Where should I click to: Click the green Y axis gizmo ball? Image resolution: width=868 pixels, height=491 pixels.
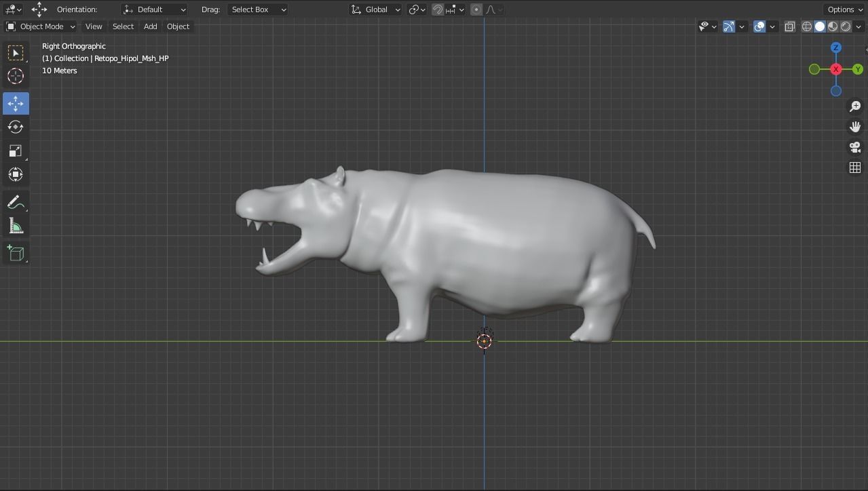[x=858, y=69]
